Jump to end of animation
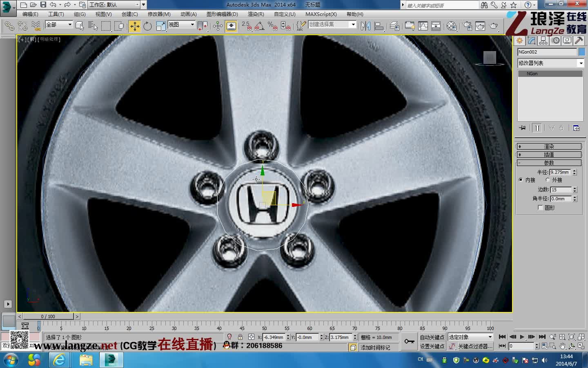This screenshot has width=588, height=368. [542, 337]
